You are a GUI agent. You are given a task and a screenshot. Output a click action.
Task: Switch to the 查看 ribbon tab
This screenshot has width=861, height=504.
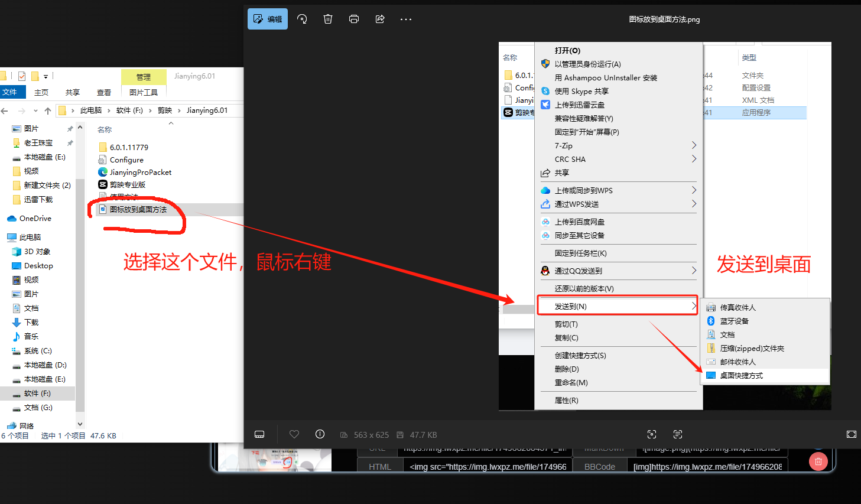[x=104, y=92]
